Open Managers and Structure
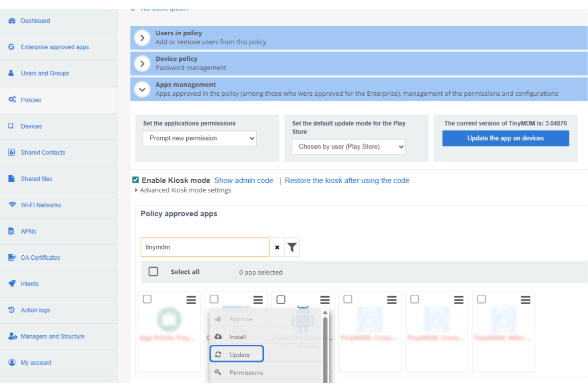 pos(52,336)
